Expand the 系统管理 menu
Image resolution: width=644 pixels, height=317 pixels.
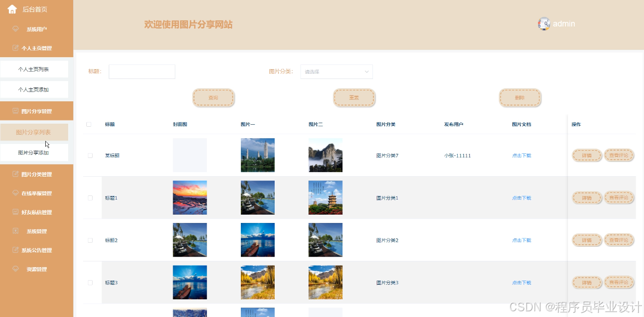(x=36, y=231)
